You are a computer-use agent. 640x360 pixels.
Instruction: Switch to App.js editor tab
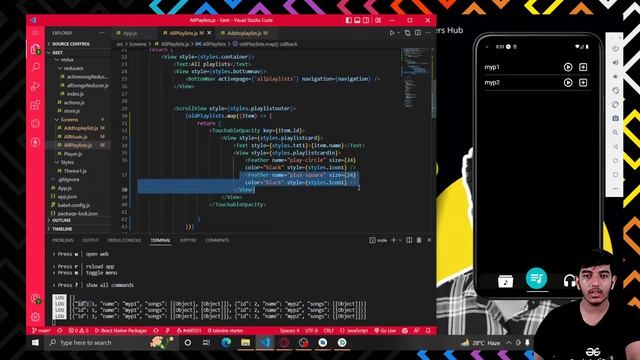tap(131, 33)
